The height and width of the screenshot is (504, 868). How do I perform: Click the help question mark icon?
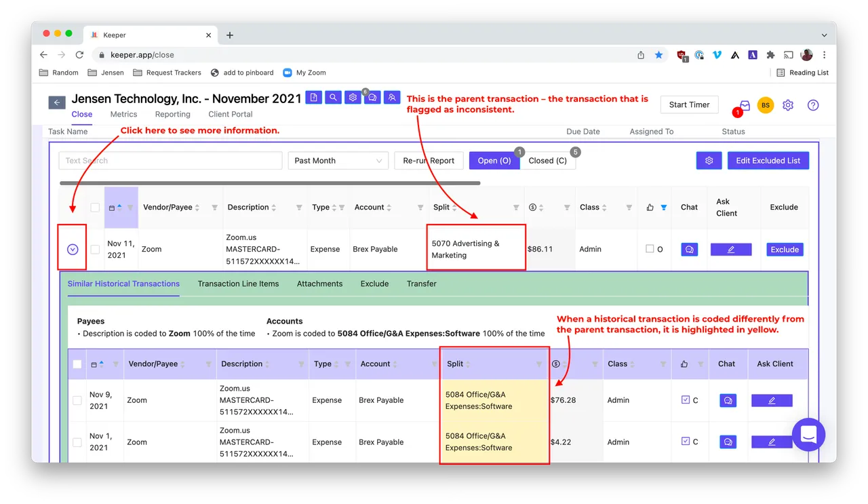(x=813, y=105)
